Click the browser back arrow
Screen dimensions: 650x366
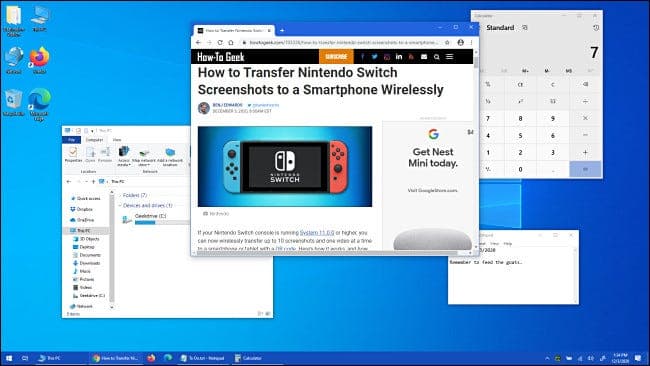coord(198,42)
